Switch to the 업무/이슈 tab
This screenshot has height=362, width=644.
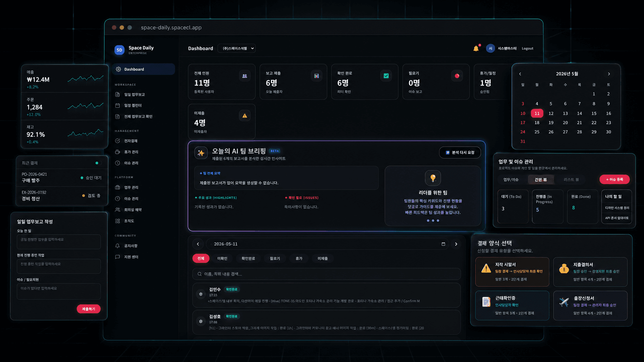[x=511, y=180]
